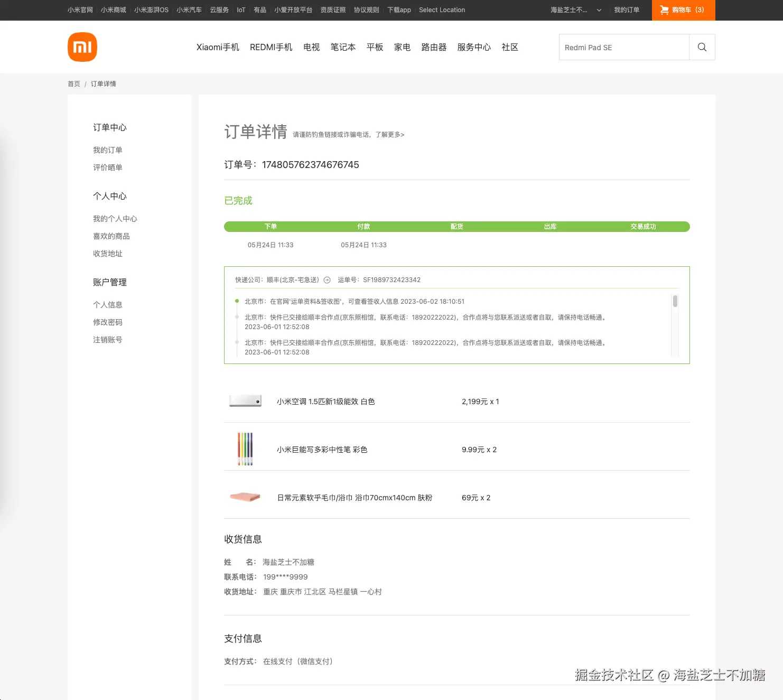The height and width of the screenshot is (700, 783).
Task: Select the tracking number SF1989732423342
Action: 392,280
